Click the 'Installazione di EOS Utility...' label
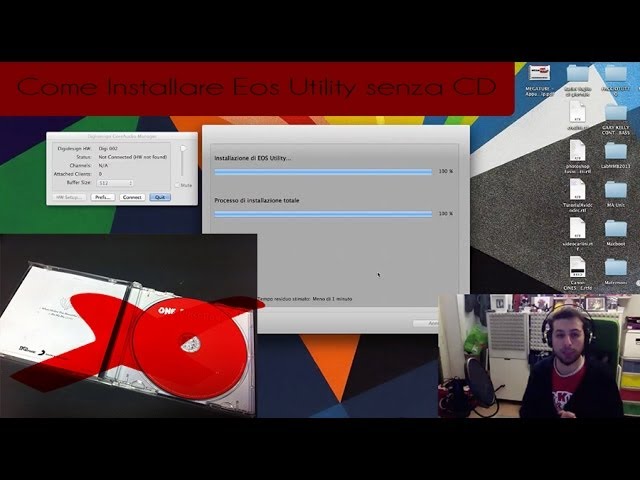640x480 pixels. point(253,158)
